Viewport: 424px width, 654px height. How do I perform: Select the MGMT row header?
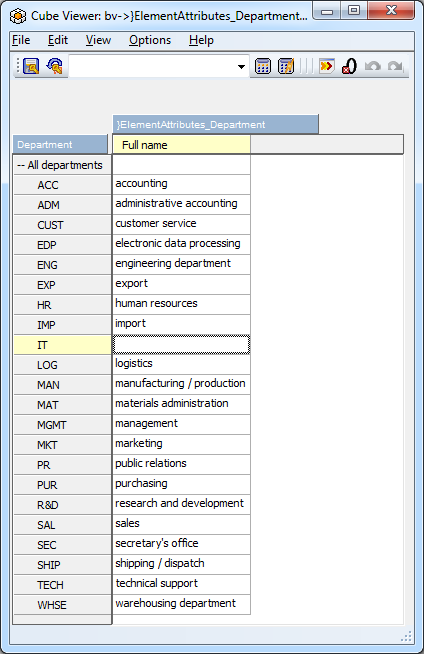coord(62,425)
